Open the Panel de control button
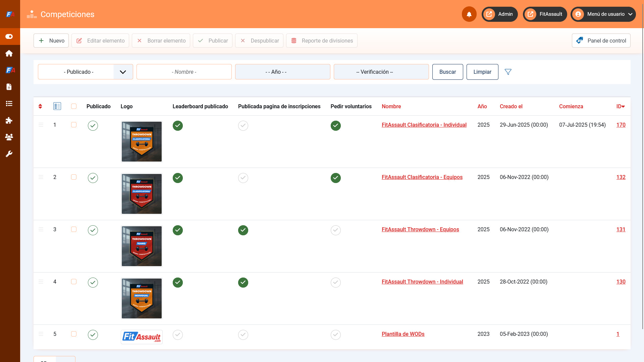 [x=601, y=41]
